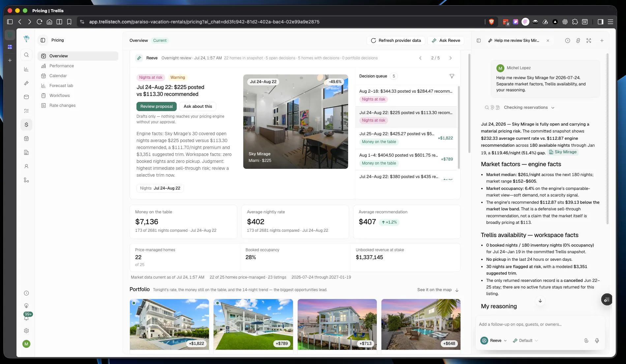Open portfolio home showing +$713
Image resolution: width=626 pixels, height=364 pixels.
coord(337,324)
